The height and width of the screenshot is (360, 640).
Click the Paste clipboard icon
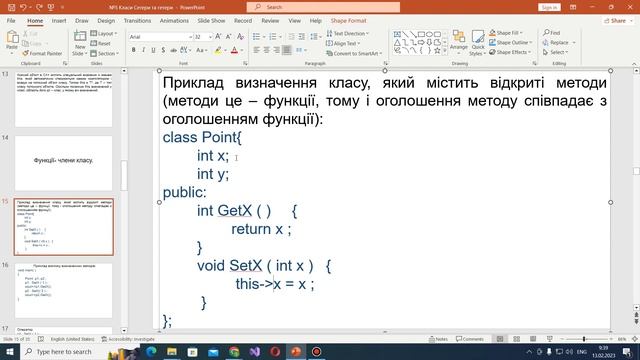(12, 38)
